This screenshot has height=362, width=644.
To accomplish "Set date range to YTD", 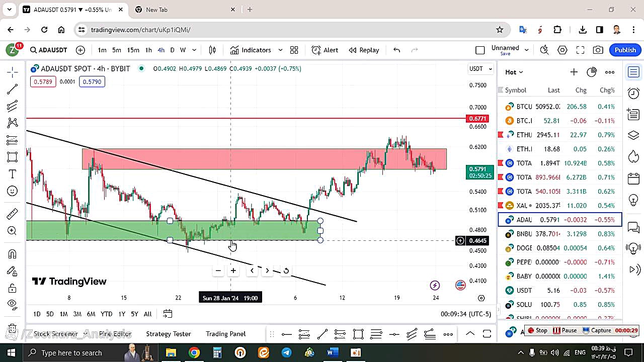I will (106, 314).
